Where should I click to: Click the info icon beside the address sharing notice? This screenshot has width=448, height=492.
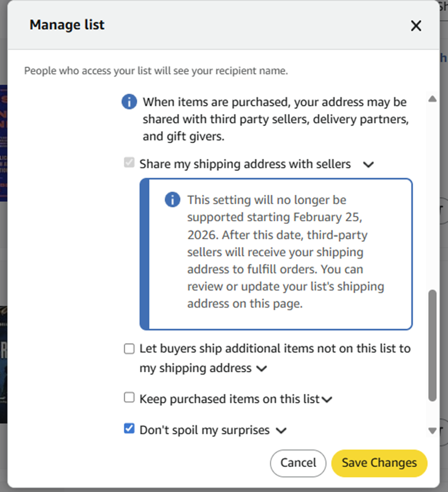coord(129,101)
